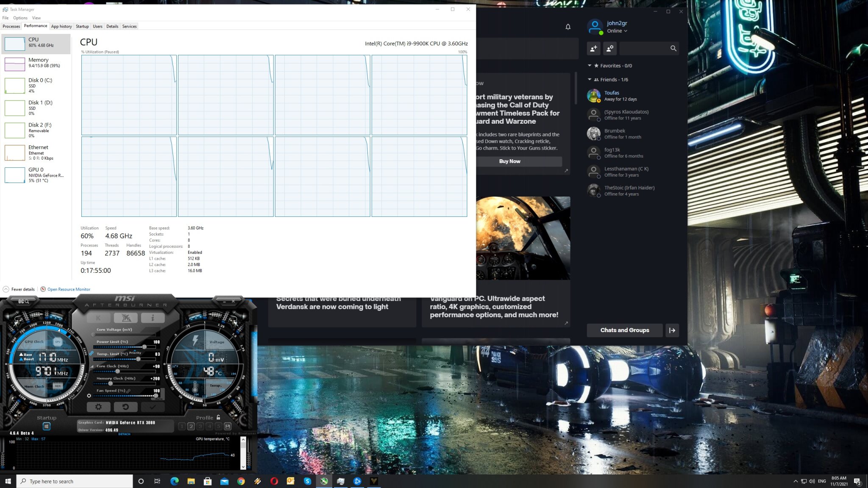Collapse the Friends - 1/6 group
The image size is (868, 488).
coord(589,79)
